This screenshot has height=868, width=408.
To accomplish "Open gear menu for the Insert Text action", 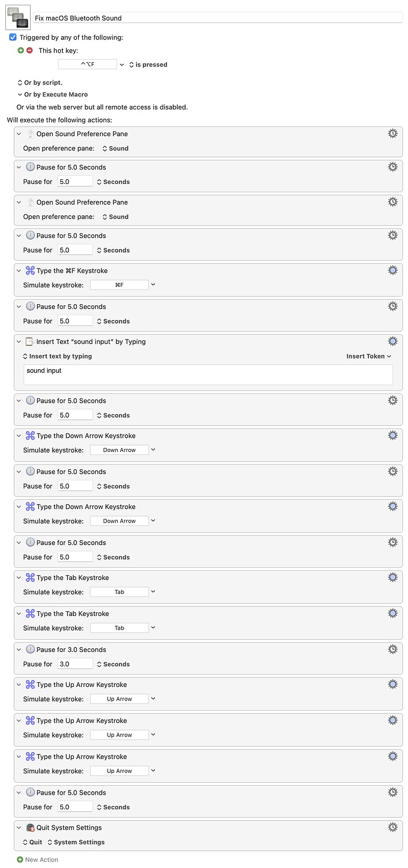I will click(393, 341).
